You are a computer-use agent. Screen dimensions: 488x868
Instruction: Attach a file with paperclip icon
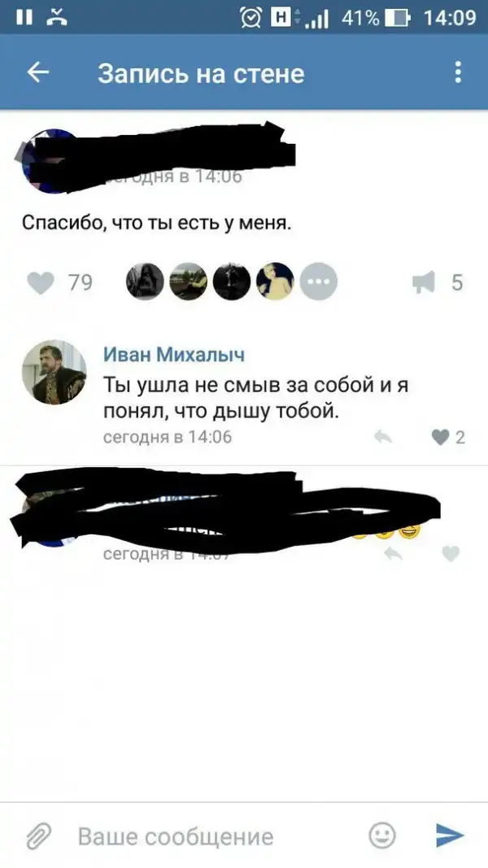pos(39,836)
